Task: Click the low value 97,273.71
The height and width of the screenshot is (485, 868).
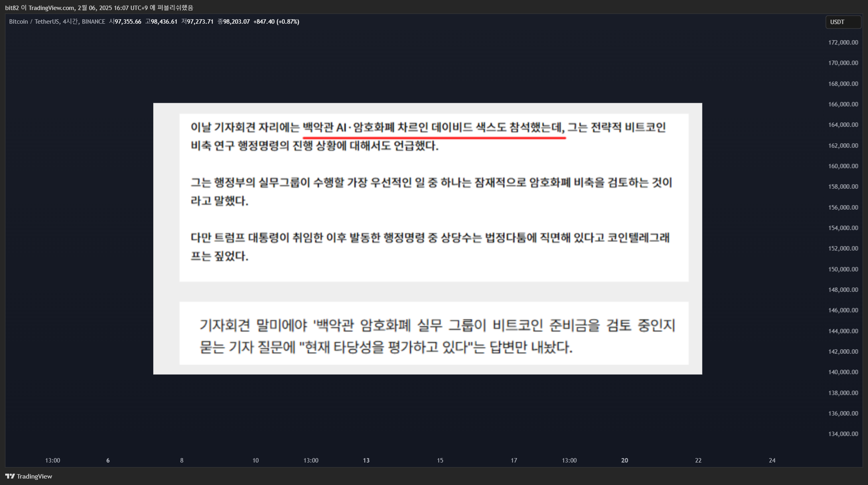Action: point(200,22)
